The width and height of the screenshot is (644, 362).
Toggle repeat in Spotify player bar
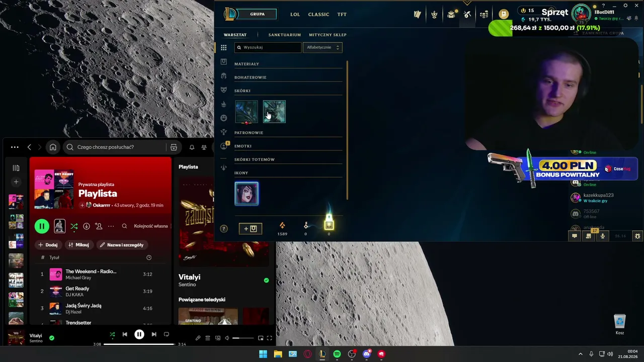click(167, 334)
